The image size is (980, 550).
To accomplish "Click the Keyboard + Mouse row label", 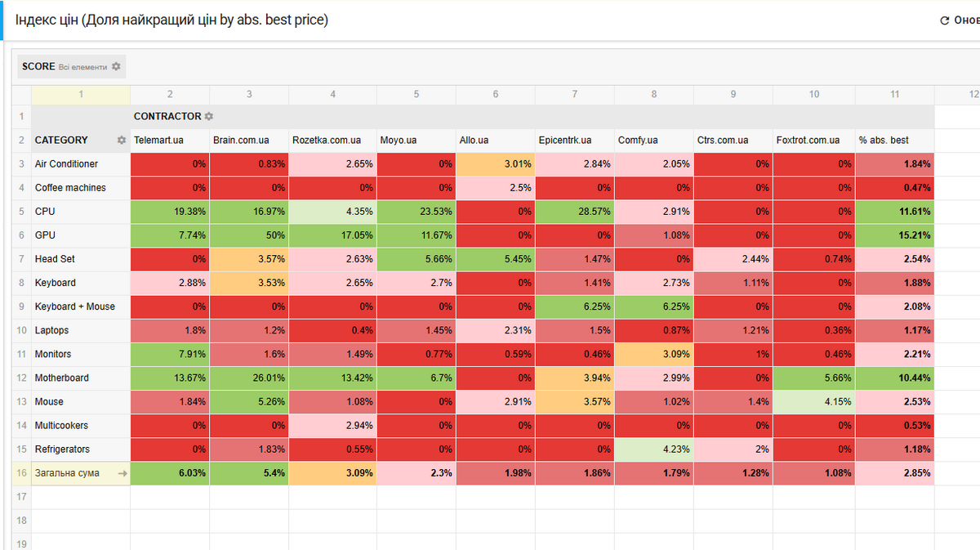I will coord(74,306).
